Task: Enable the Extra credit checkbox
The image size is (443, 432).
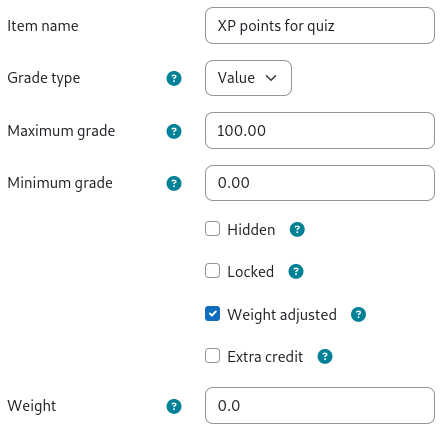Action: (212, 356)
